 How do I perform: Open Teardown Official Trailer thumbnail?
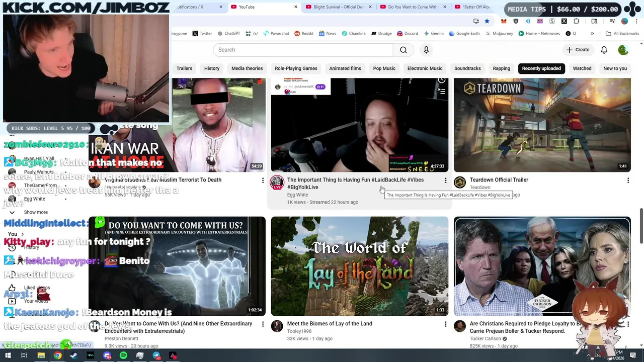[x=542, y=125]
